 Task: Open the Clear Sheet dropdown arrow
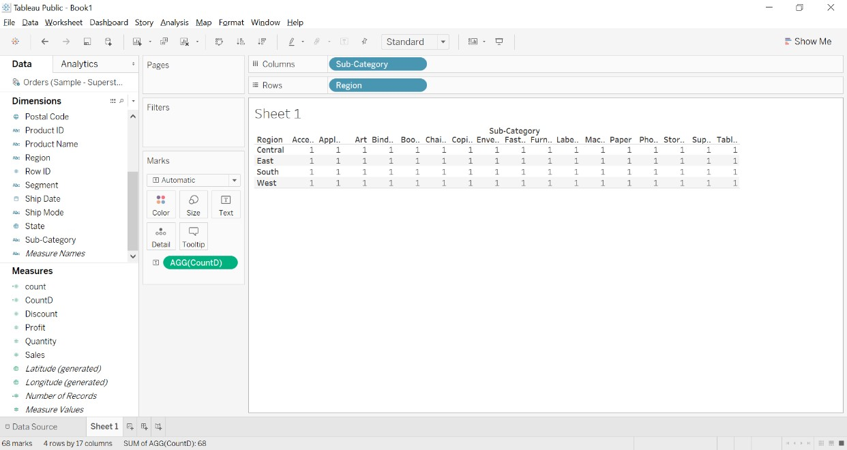pos(197,42)
